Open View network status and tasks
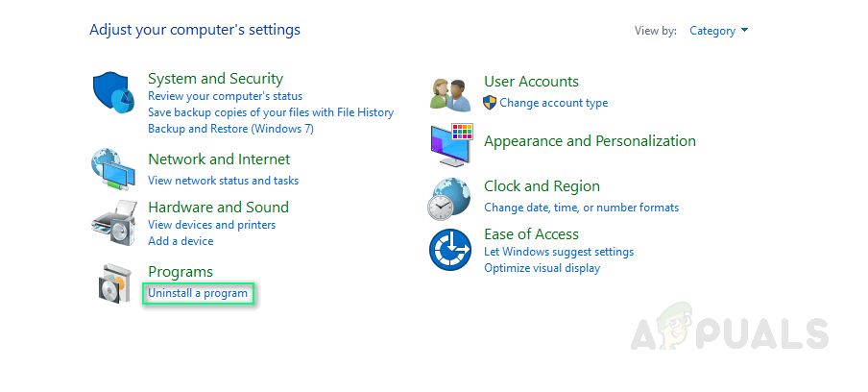Screen dimensions: 868x392 [x=223, y=181]
